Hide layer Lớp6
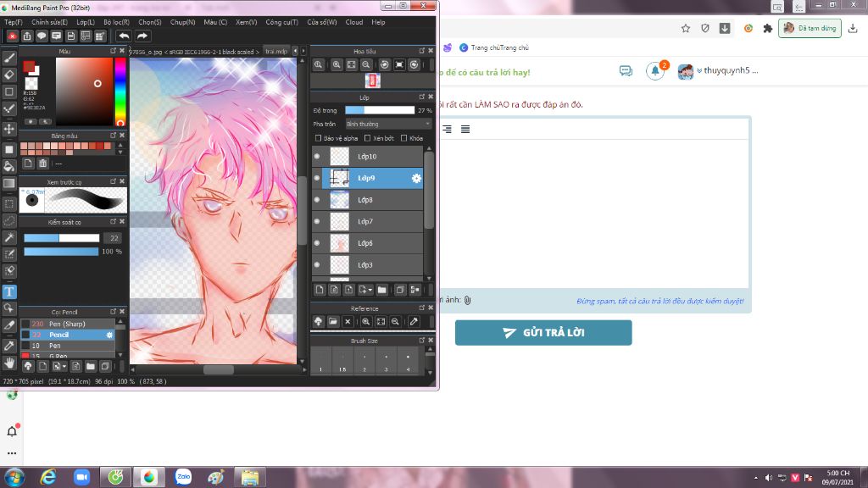 317,243
